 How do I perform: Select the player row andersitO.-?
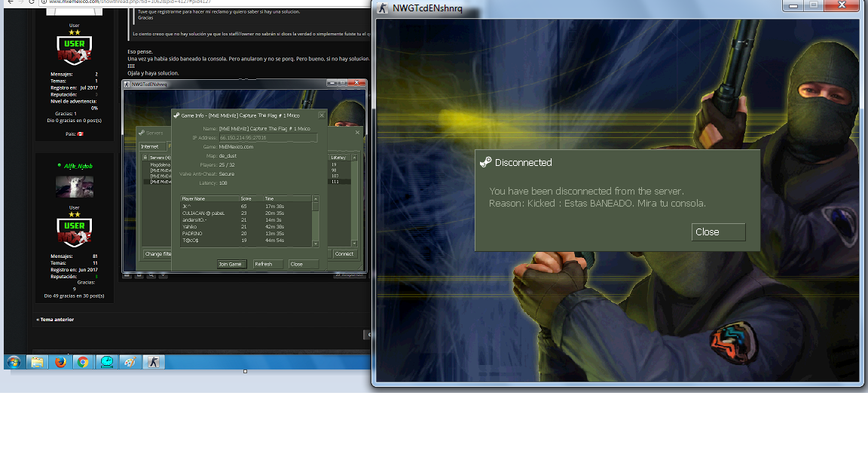(246, 220)
